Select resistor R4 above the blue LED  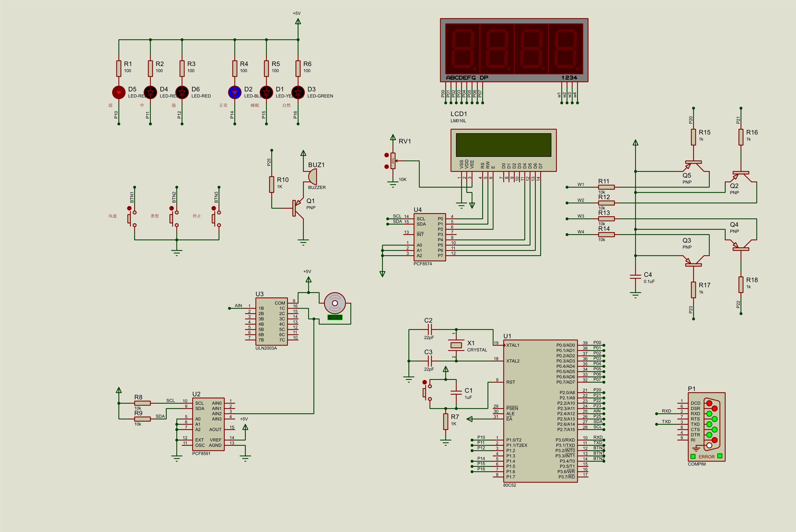[x=235, y=68]
